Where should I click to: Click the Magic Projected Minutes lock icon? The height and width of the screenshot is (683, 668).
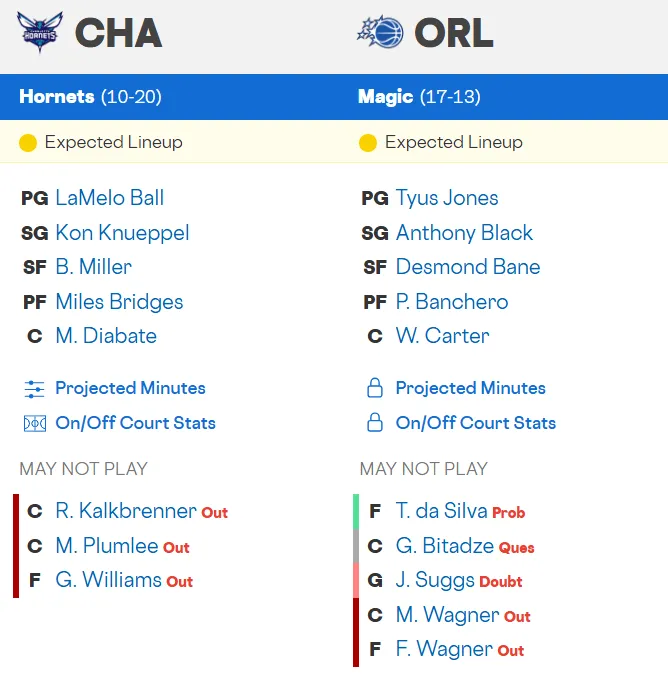pyautogui.click(x=375, y=388)
